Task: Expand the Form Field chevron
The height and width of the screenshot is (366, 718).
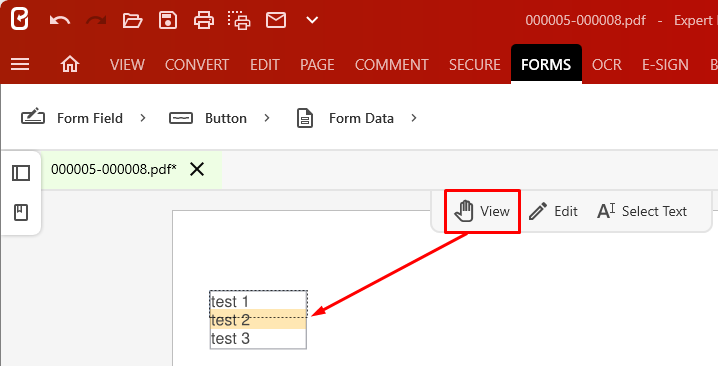Action: point(143,118)
